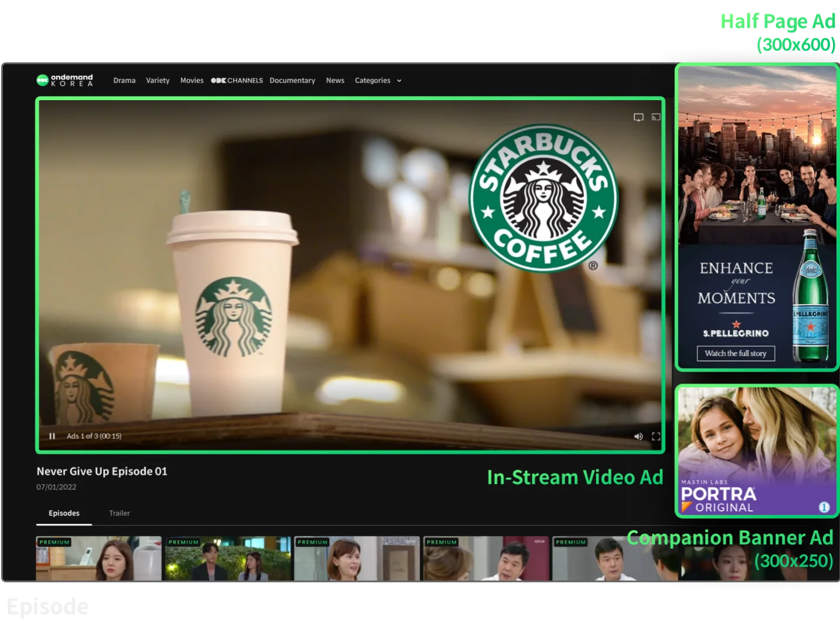840x621 pixels.
Task: Switch to the Episodes tab
Action: click(x=64, y=513)
